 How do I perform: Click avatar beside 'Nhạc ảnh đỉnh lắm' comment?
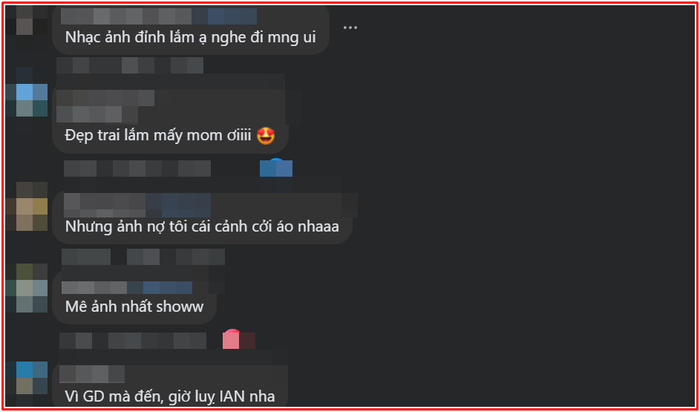point(31,20)
